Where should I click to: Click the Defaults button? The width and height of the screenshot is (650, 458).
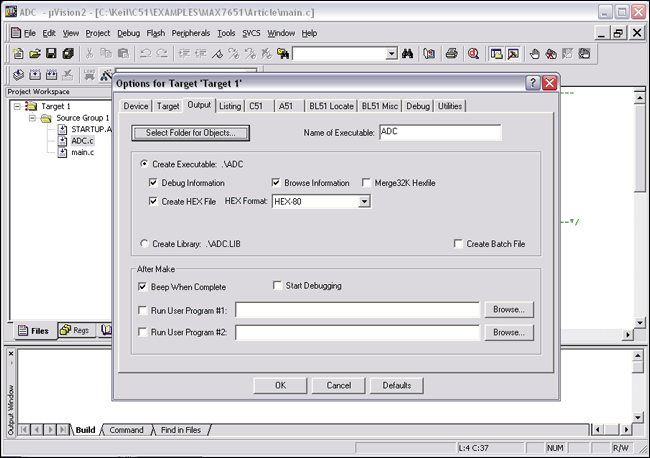point(396,385)
